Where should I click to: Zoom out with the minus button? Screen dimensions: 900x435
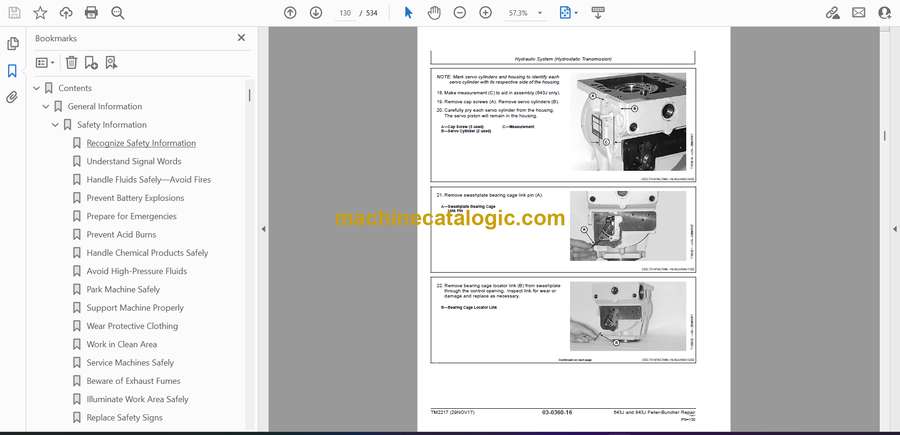coord(460,13)
